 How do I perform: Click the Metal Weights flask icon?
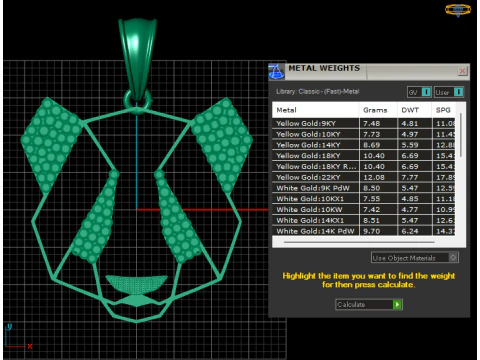[276, 71]
